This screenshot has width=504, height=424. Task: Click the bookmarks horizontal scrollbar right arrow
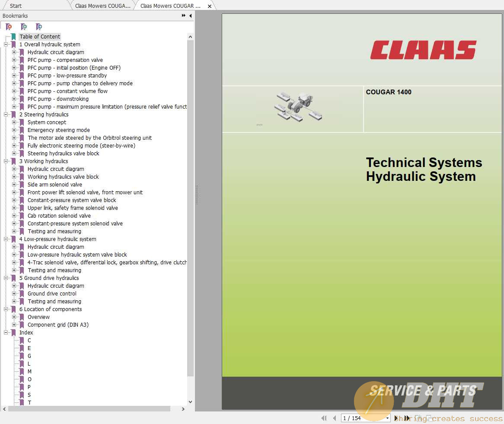point(183,409)
